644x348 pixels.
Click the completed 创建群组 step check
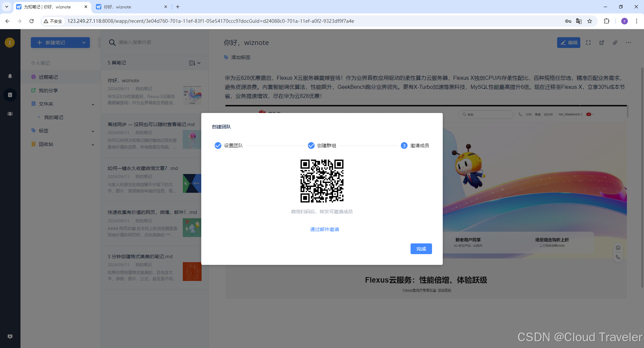click(311, 146)
